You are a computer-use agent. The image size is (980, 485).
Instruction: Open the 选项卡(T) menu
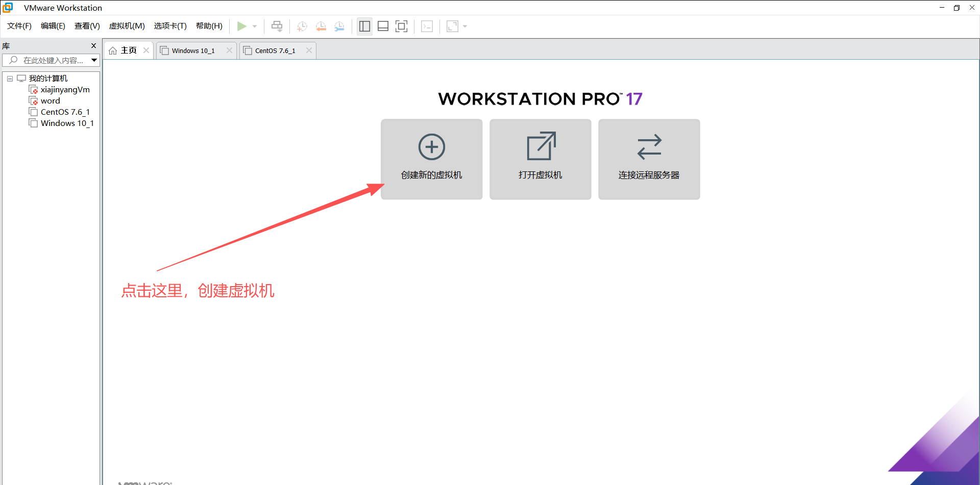170,26
